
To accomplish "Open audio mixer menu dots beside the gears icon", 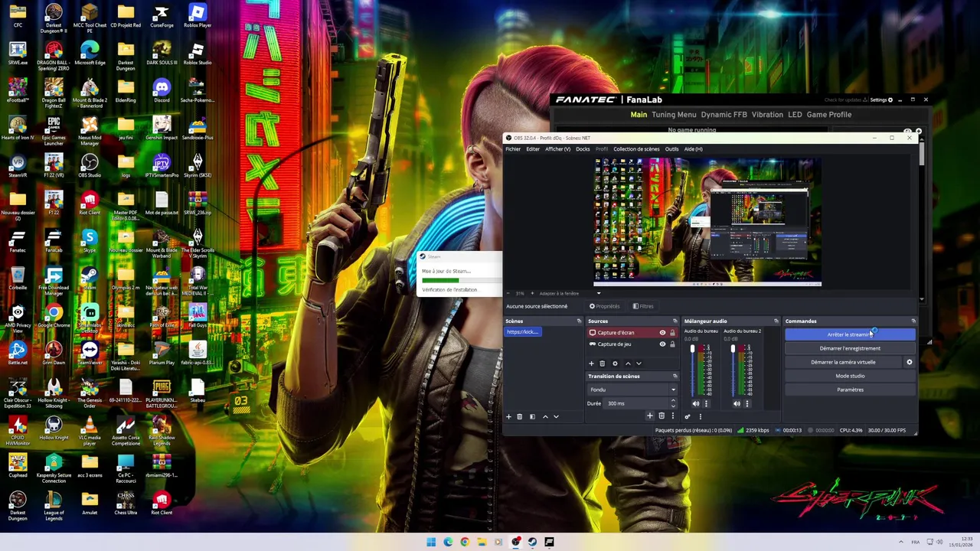I will pyautogui.click(x=701, y=416).
